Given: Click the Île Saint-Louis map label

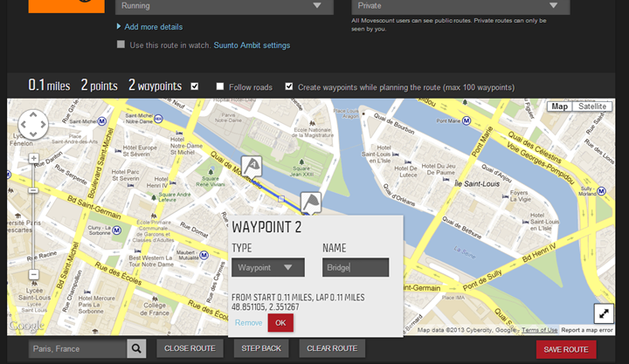Looking at the screenshot, I should click(x=477, y=184).
